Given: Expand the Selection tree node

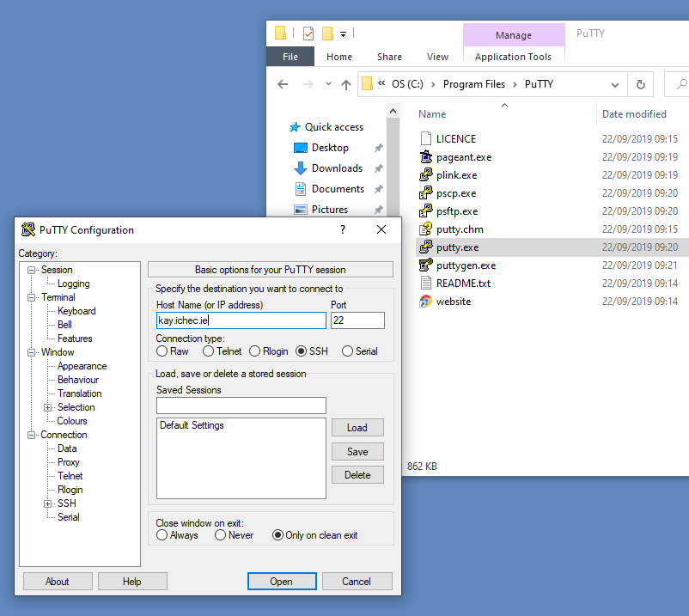Looking at the screenshot, I should [47, 407].
